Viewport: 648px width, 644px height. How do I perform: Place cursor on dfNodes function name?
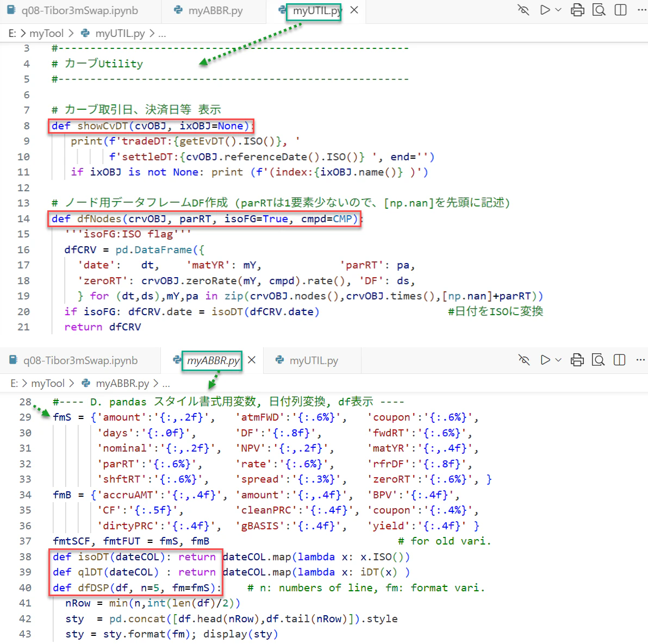(99, 219)
